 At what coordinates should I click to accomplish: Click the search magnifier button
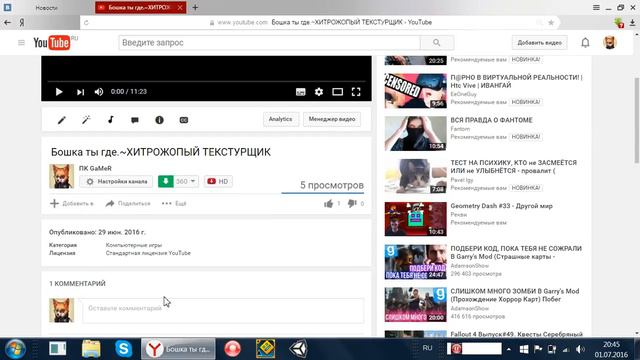437,42
